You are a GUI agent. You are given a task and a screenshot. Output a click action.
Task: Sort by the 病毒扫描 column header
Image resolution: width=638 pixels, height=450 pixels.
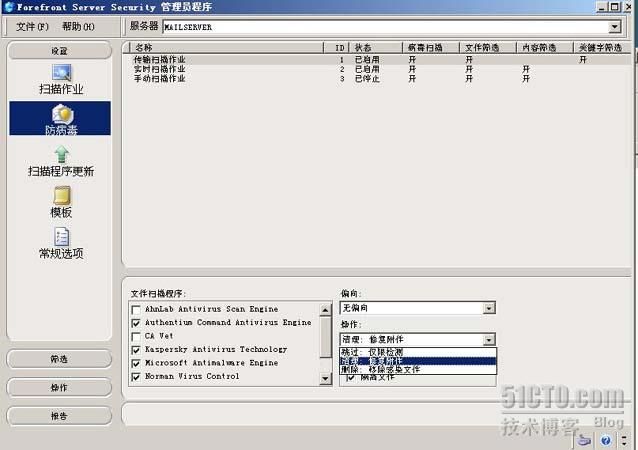(431, 48)
